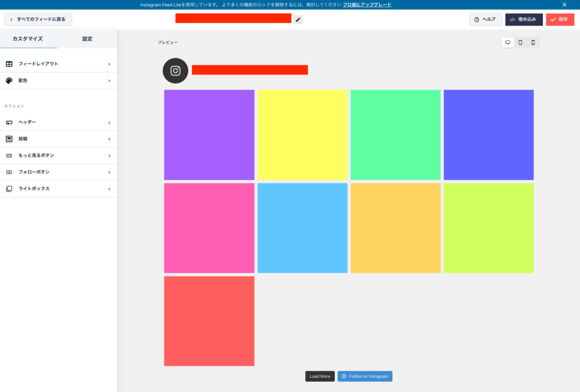Click the Instagram avatar in the preview header
Image resolution: width=580 pixels, height=392 pixels.
(175, 70)
